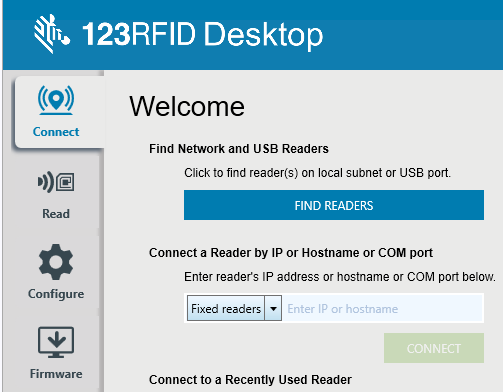Switch to the Connect tab label
The width and height of the screenshot is (503, 392).
56,132
